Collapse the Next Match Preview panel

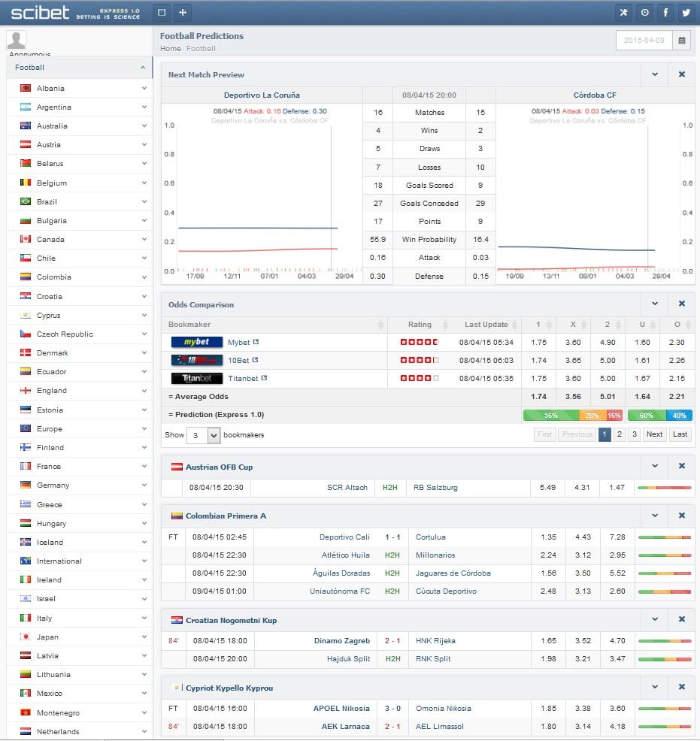[x=655, y=74]
